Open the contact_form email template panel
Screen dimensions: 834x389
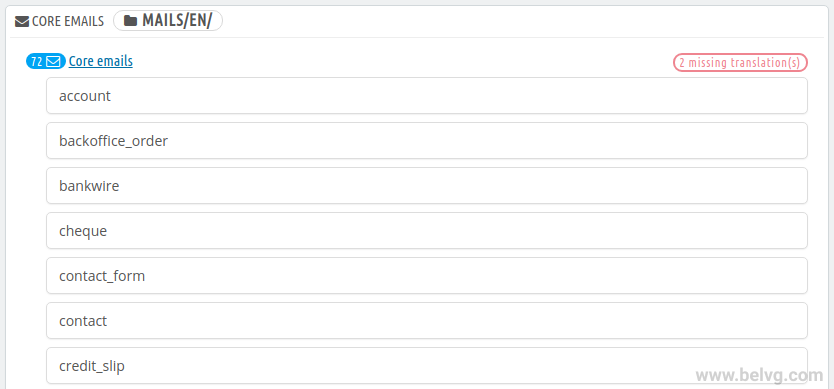tap(427, 276)
